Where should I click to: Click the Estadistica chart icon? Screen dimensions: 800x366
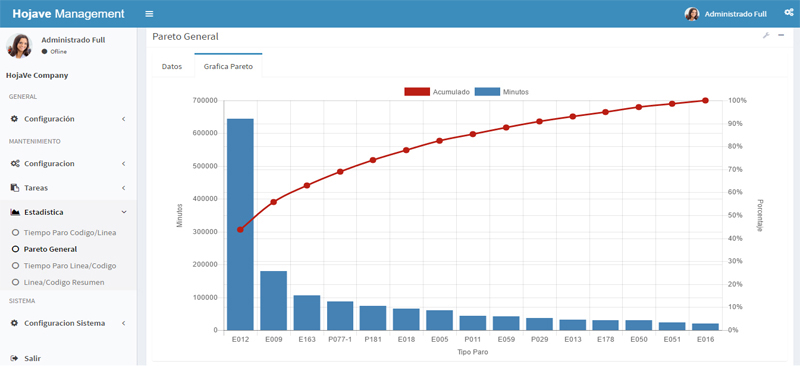15,212
